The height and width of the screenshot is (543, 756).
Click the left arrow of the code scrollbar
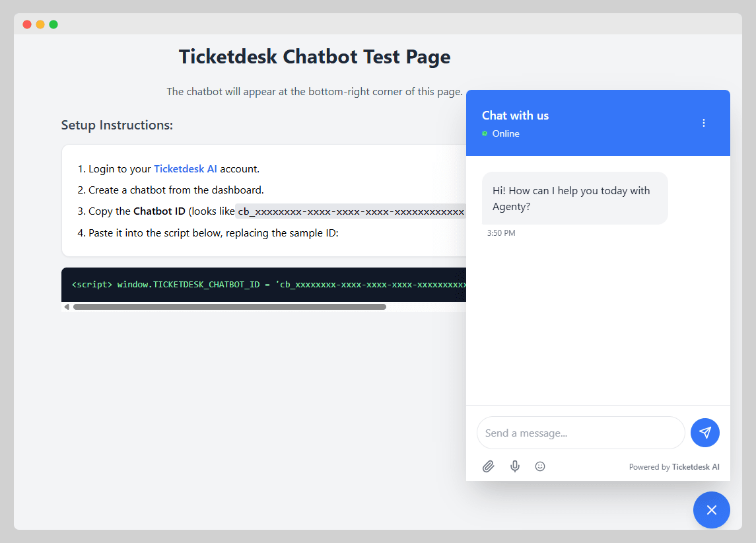point(67,307)
